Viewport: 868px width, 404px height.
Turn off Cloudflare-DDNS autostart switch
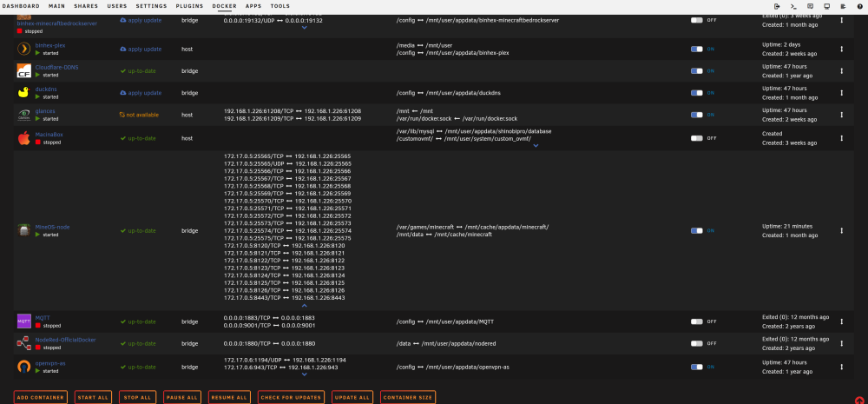(696, 71)
